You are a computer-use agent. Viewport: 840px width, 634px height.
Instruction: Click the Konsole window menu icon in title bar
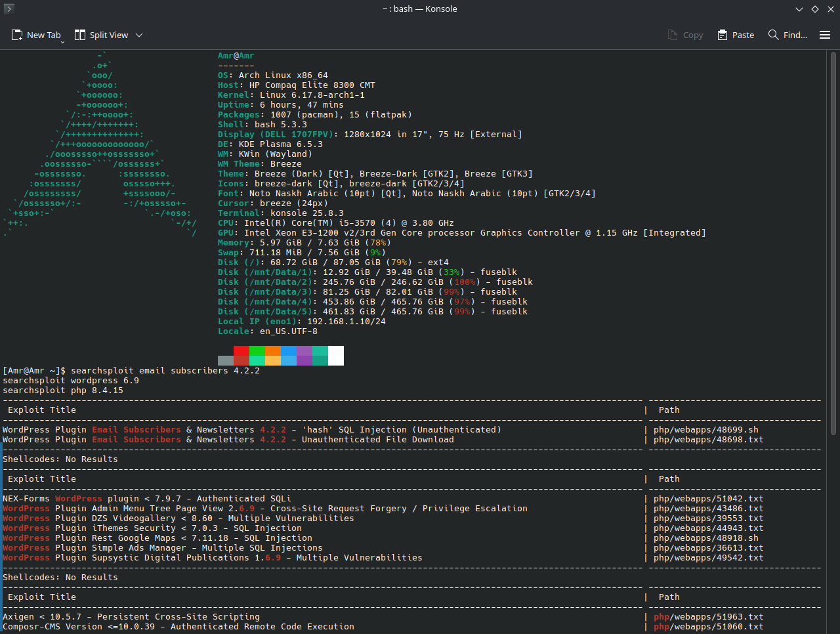point(9,9)
